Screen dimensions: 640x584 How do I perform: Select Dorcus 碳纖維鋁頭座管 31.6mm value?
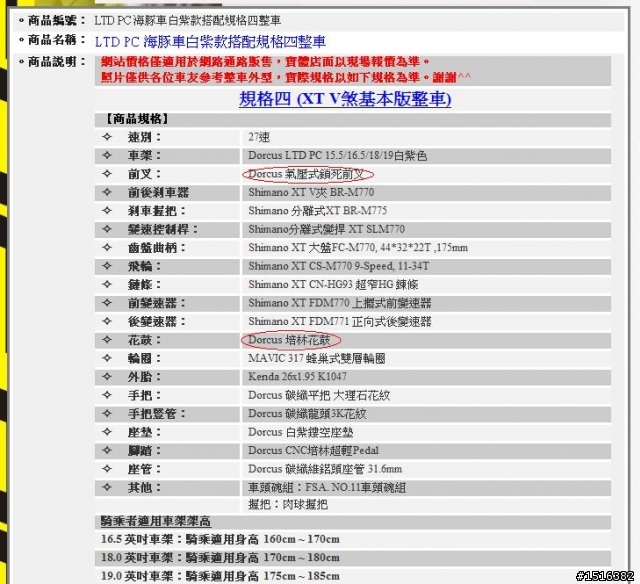325,469
